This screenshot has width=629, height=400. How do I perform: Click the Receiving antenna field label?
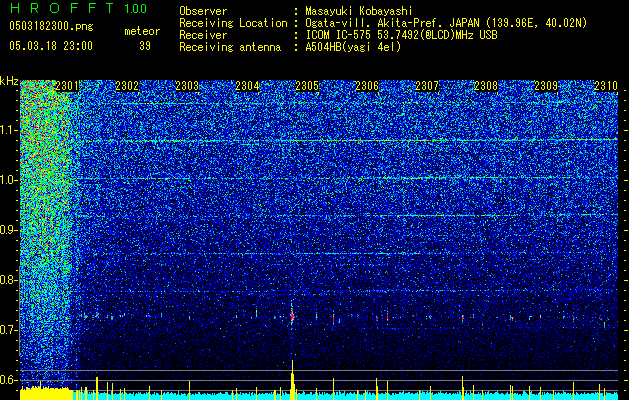[230, 47]
